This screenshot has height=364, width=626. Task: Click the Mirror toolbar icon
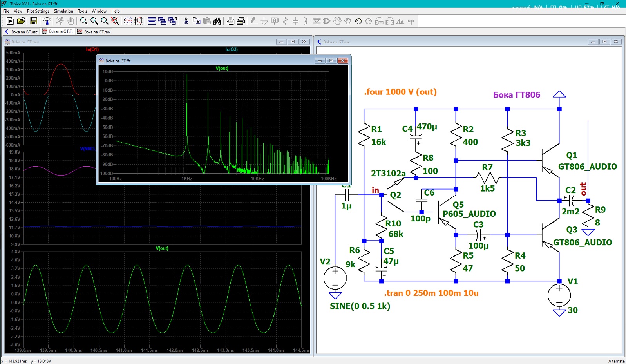click(x=389, y=21)
